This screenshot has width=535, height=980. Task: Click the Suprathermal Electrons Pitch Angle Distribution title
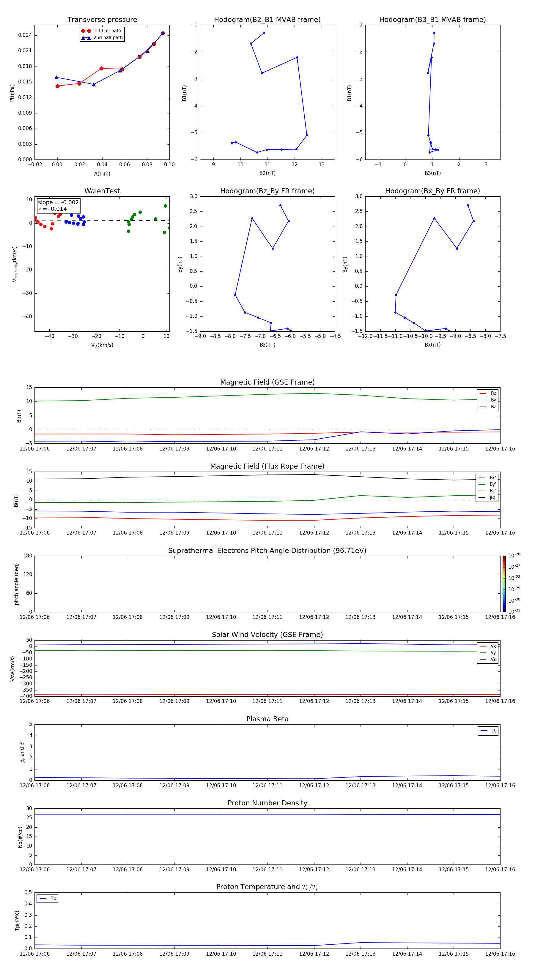coord(267,551)
